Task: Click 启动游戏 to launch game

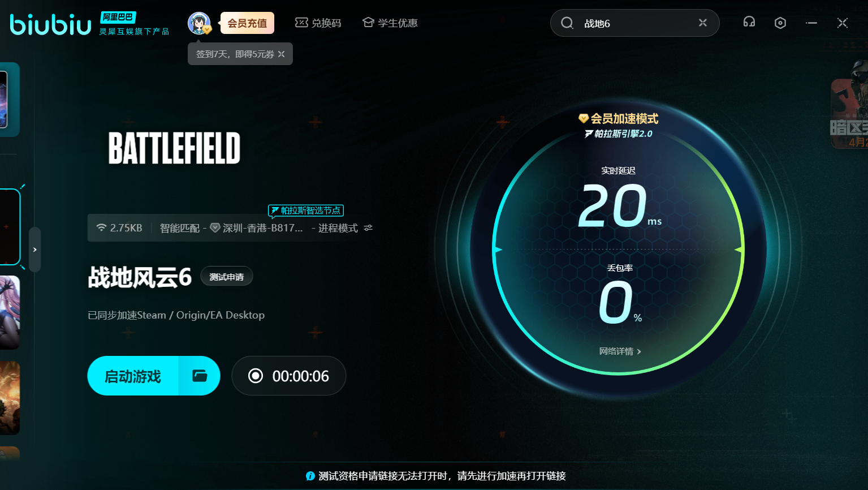Action: (x=133, y=376)
